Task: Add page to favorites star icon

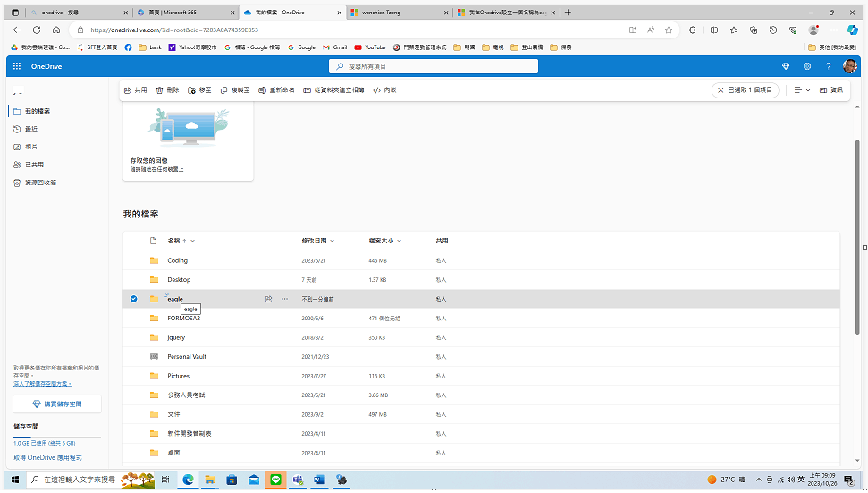Action: click(x=669, y=30)
